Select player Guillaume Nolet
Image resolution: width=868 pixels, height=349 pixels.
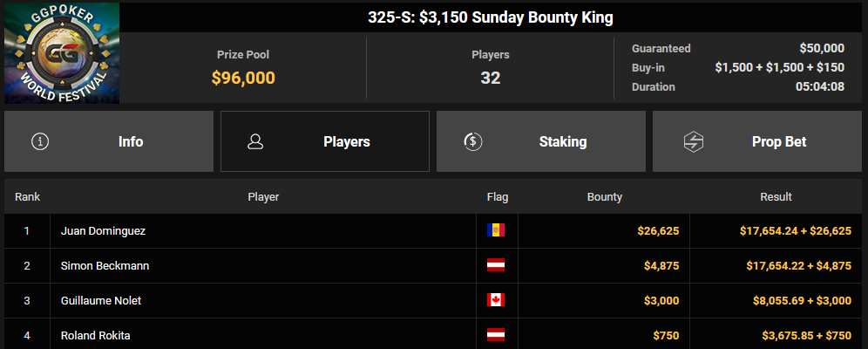point(101,301)
